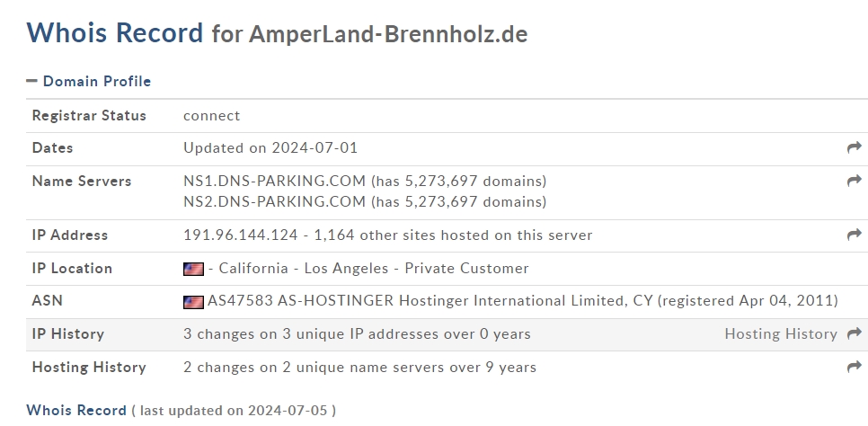The image size is (868, 426).
Task: Open the Hosting History link in IP History row
Action: click(781, 334)
